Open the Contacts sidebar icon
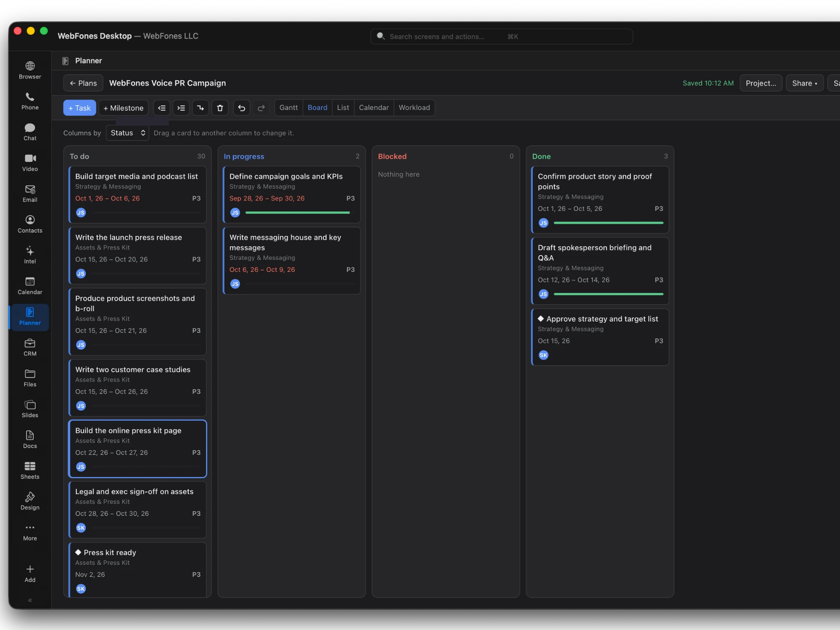Viewport: 840px width, 630px height. tap(30, 224)
